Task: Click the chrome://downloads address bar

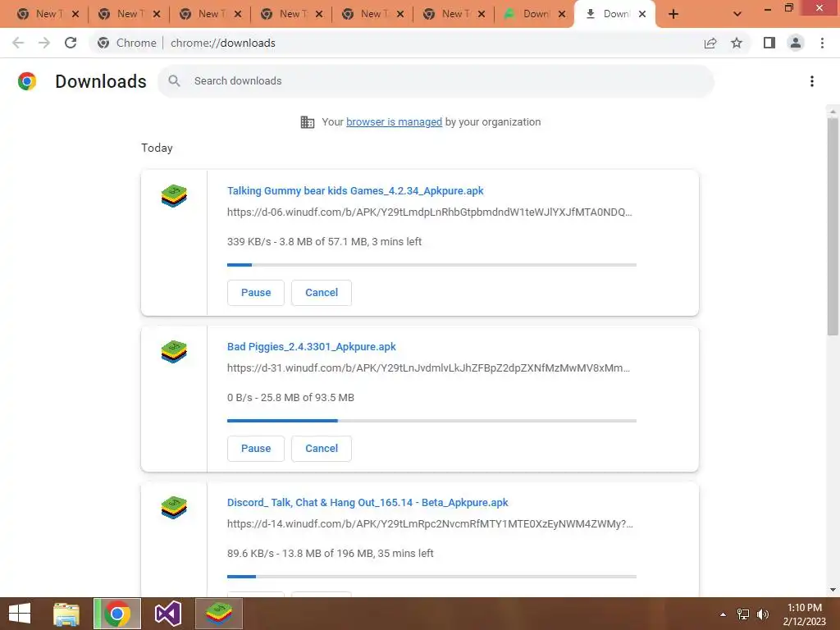Action: click(x=395, y=43)
